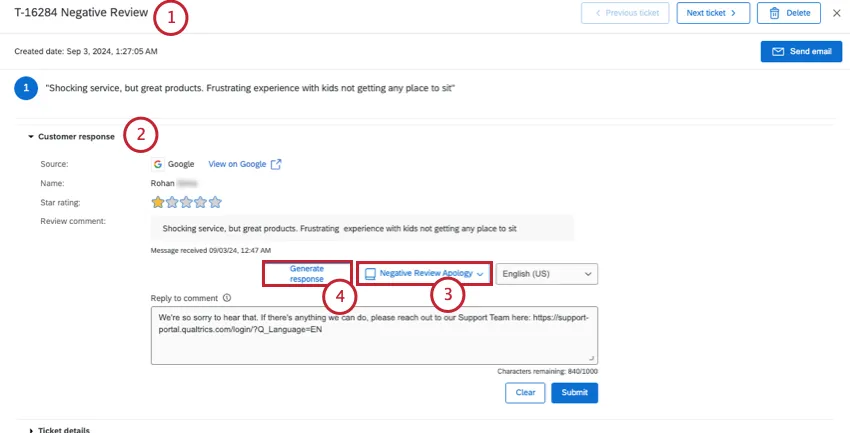The width and height of the screenshot is (850, 433).
Task: Close the ticket with the X icon
Action: (837, 13)
